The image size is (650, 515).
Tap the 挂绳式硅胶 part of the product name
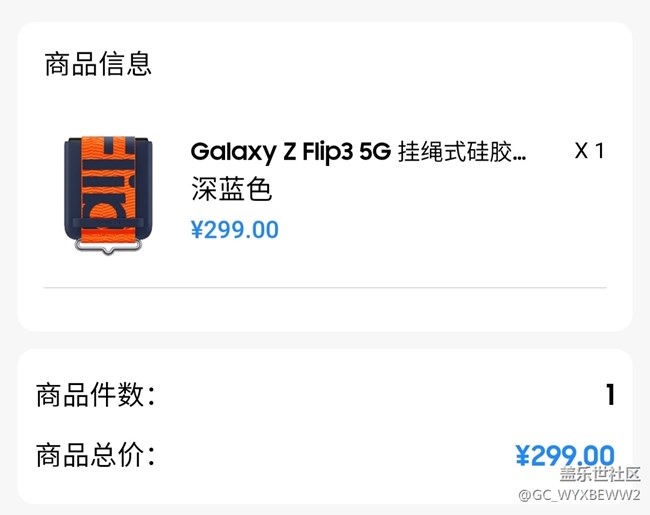point(455,152)
